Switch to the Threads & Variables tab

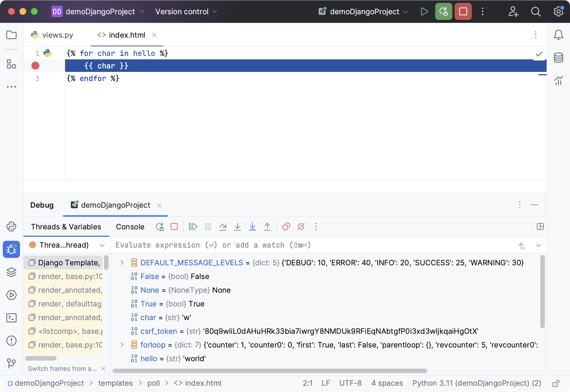(66, 227)
